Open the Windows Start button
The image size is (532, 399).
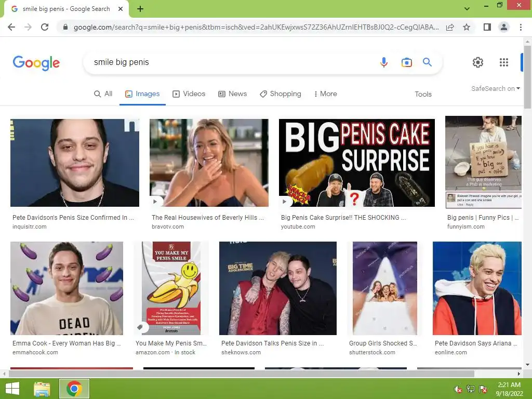point(12,389)
